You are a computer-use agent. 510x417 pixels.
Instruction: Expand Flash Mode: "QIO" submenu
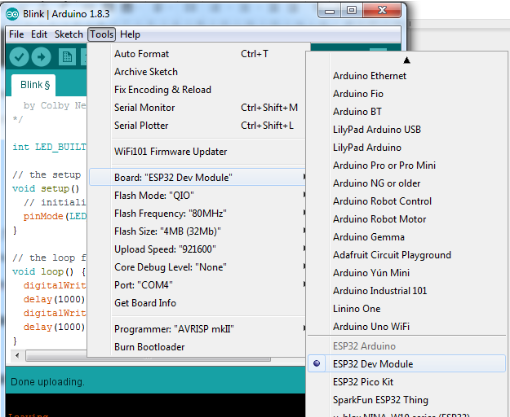(197, 195)
